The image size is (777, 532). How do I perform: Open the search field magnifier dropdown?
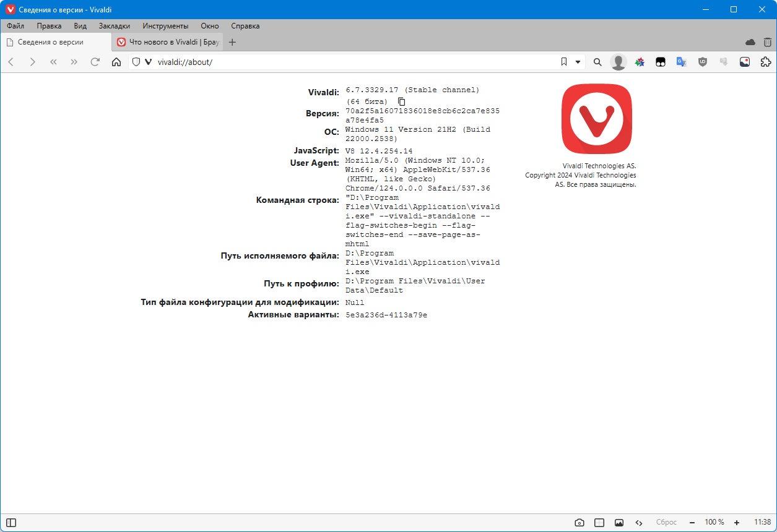click(597, 62)
